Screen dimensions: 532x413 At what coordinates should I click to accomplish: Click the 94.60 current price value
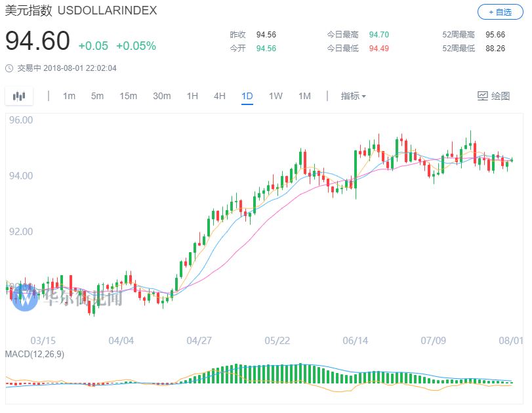click(x=37, y=41)
